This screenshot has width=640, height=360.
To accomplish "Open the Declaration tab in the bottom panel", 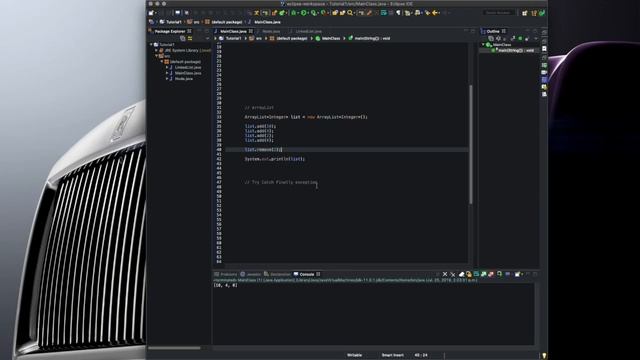I will [277, 274].
